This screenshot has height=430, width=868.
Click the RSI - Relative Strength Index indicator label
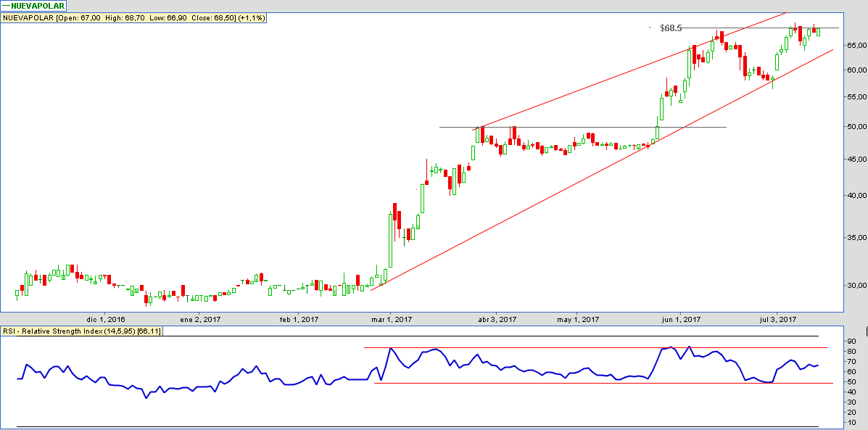(83, 331)
